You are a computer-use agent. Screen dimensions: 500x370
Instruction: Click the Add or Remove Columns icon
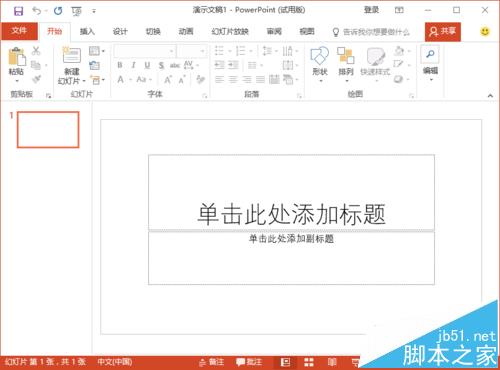coord(255,65)
